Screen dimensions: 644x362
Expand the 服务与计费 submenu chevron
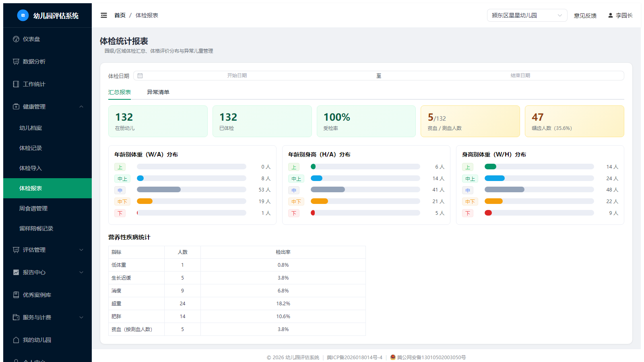pyautogui.click(x=81, y=317)
